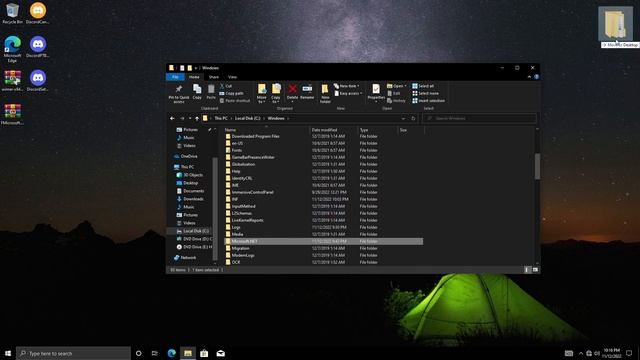Select winrar-x64 desktop icon

point(12,80)
